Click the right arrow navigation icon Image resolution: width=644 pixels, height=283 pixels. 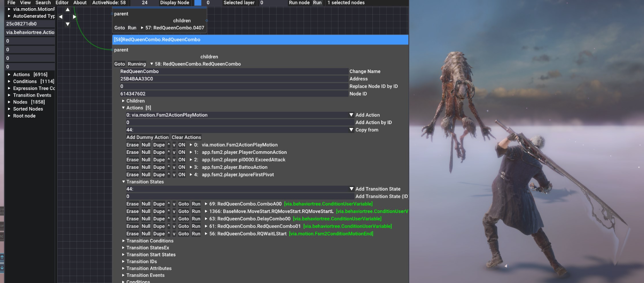click(75, 17)
